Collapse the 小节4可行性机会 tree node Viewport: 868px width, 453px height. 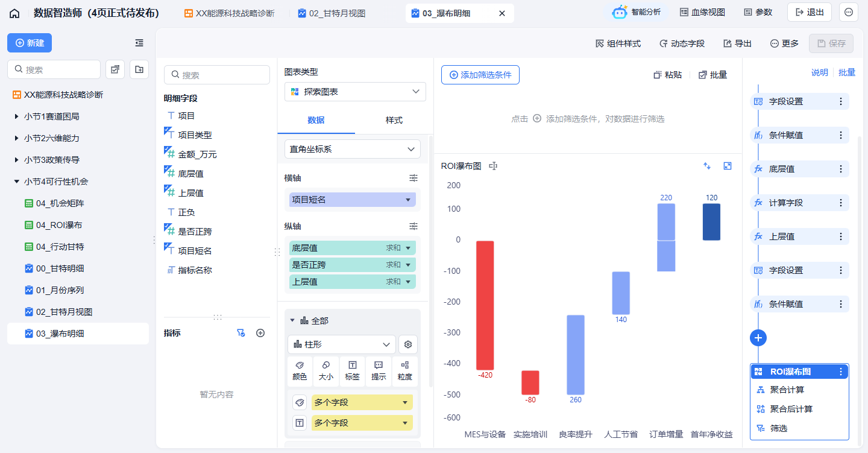click(x=16, y=182)
